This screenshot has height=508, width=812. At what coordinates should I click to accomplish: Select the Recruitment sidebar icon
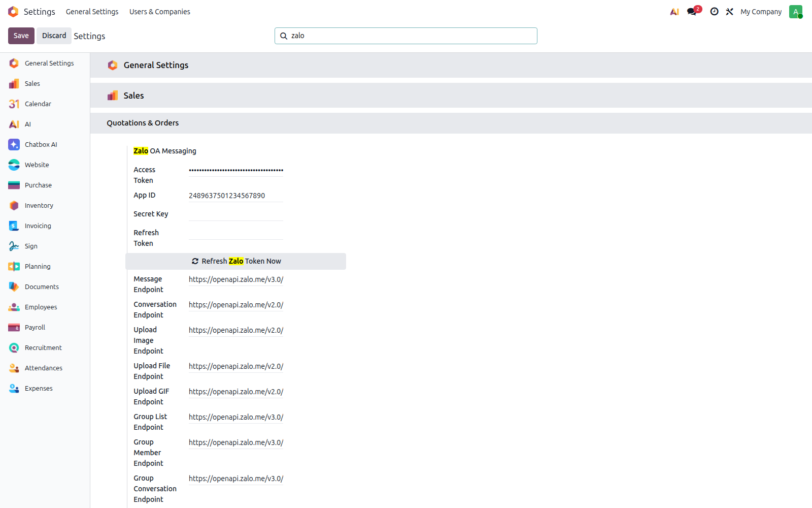[14, 347]
